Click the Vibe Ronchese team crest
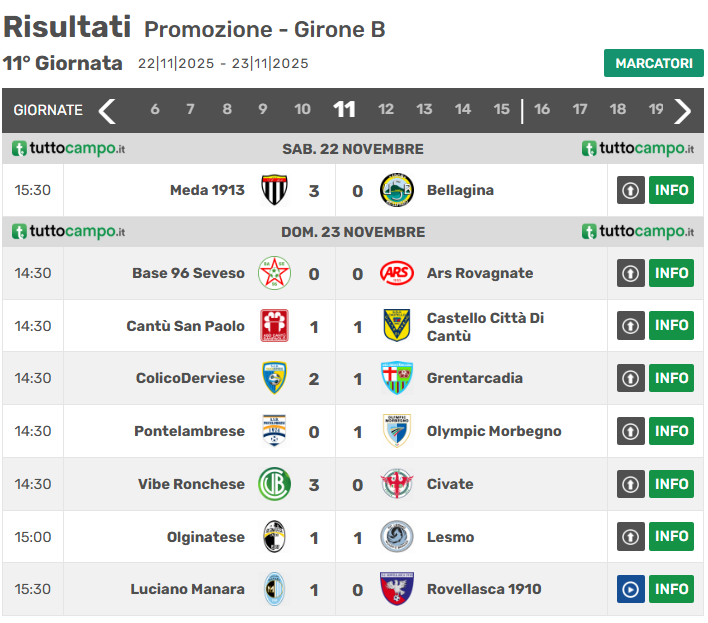The height and width of the screenshot is (623, 708). click(x=274, y=484)
